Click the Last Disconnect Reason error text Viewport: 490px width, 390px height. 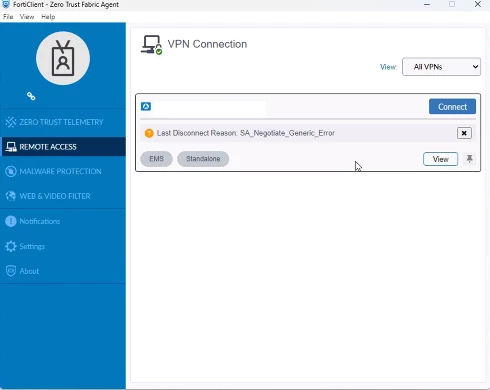246,133
